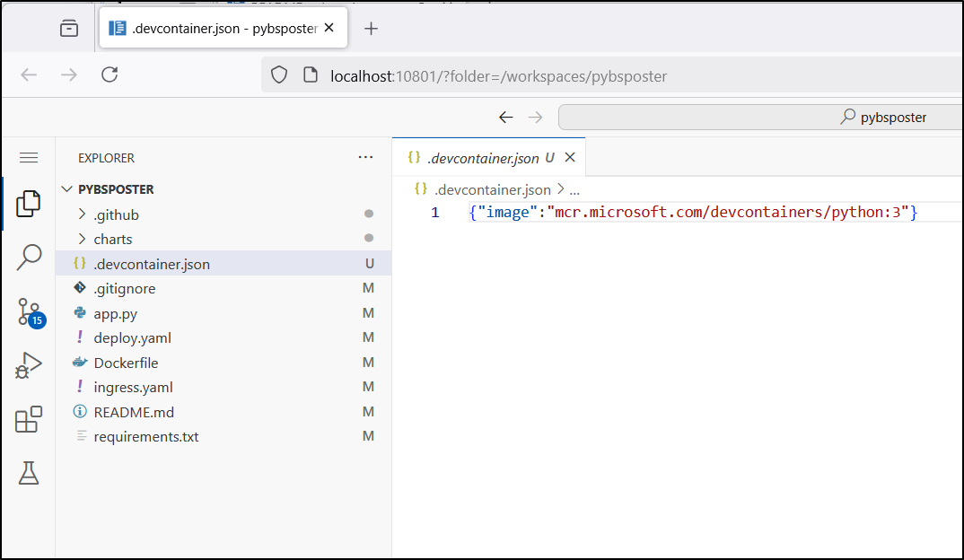
Task: Reload the browser page
Action: point(110,75)
